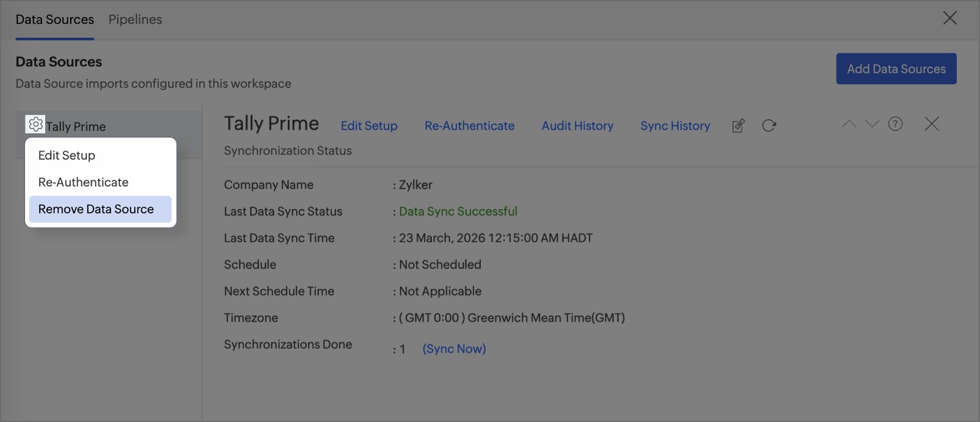The image size is (980, 422).
Task: Click the up arrow chevron icon
Action: point(849,124)
